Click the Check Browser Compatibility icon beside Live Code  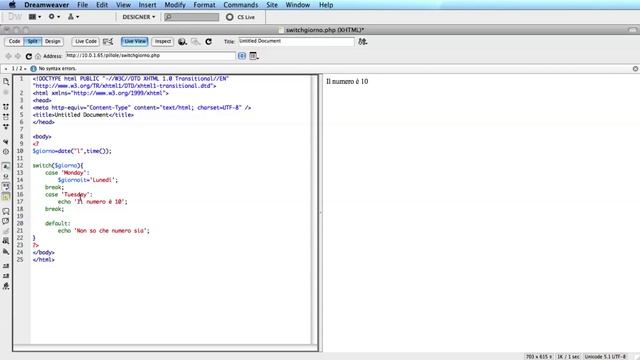click(108, 41)
